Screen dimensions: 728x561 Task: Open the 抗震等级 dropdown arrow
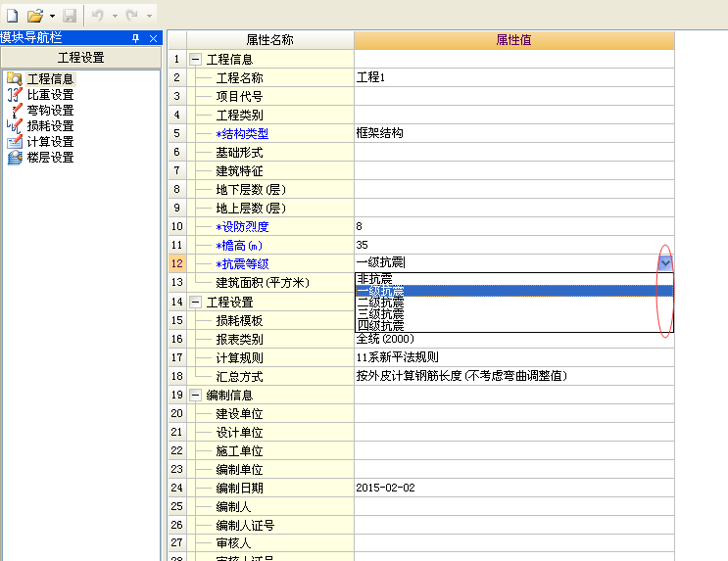click(665, 263)
